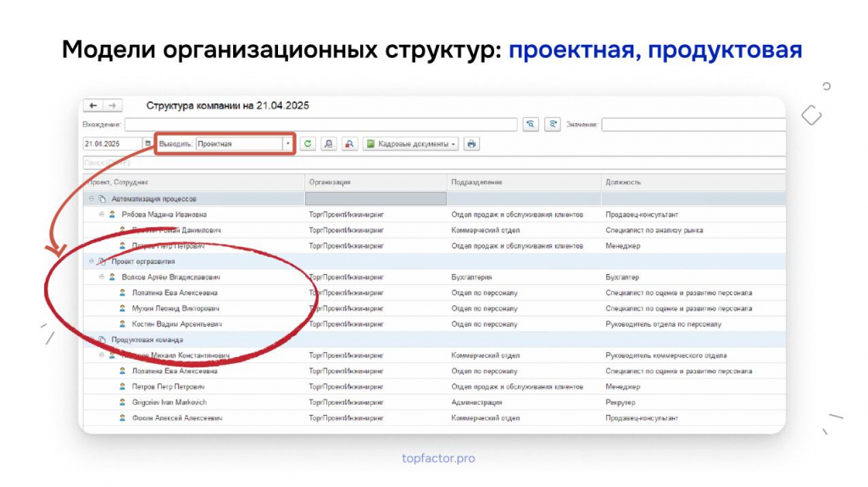Collapse the Проект оргразвития project node
This screenshot has width=868, height=487.
(92, 261)
